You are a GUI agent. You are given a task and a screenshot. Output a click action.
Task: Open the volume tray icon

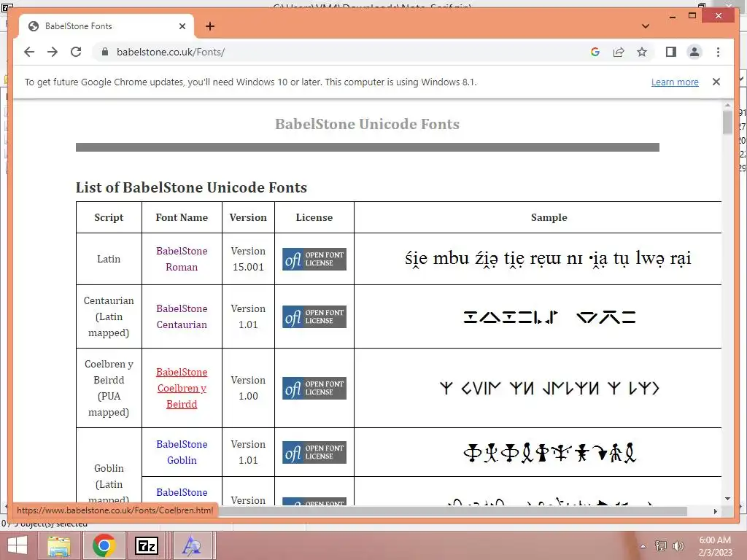click(x=678, y=545)
